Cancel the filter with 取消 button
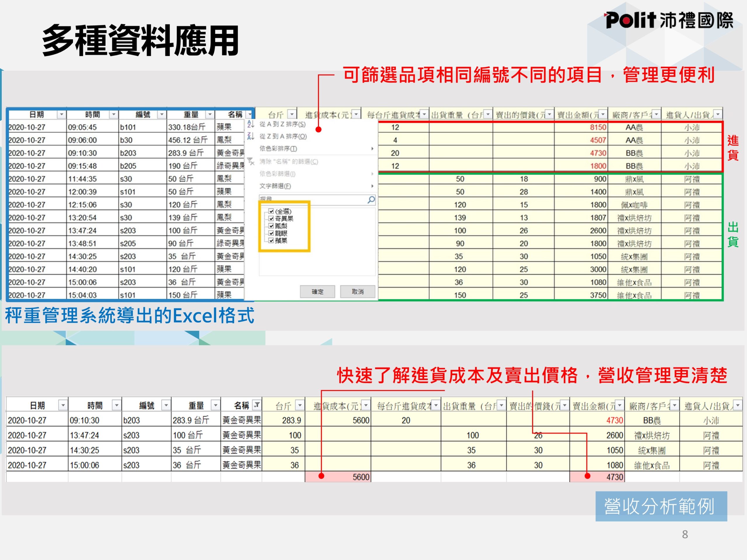 pyautogui.click(x=358, y=292)
